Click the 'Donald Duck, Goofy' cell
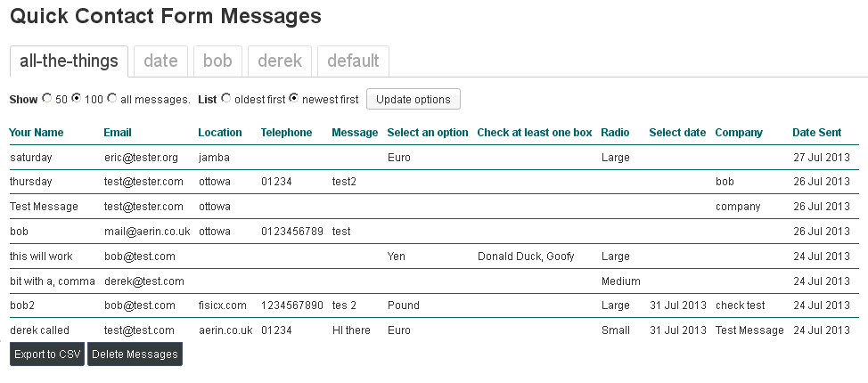Viewport: 868px width, 383px height. coord(526,256)
